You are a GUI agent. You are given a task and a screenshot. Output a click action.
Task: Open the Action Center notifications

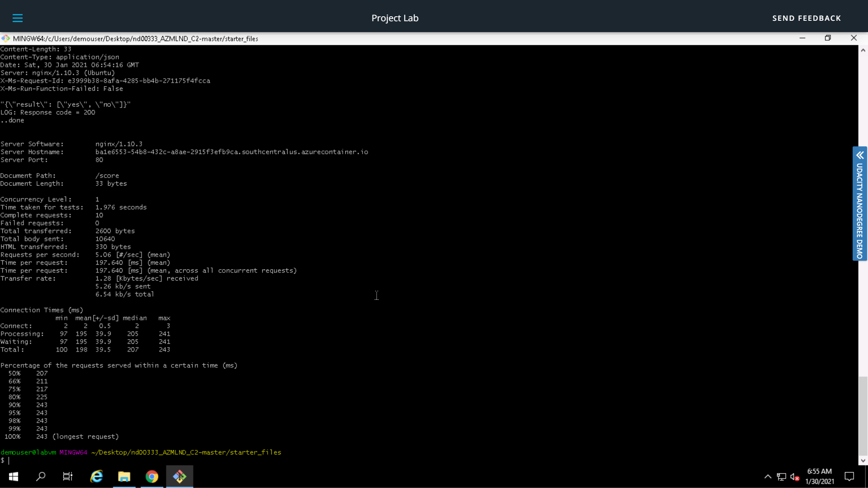click(849, 477)
